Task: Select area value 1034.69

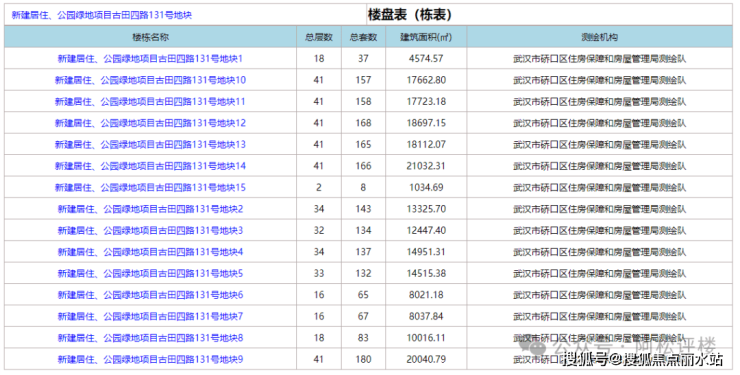Action: [426, 188]
